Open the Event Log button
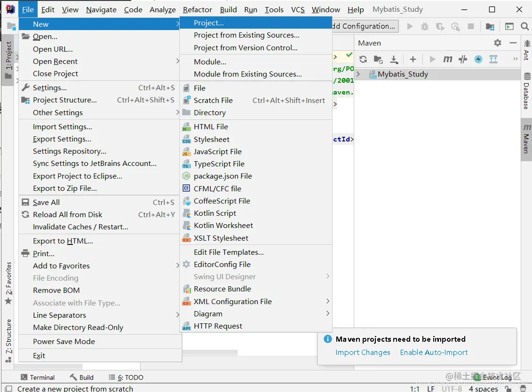The width and height of the screenshot is (532, 392). coord(492,377)
